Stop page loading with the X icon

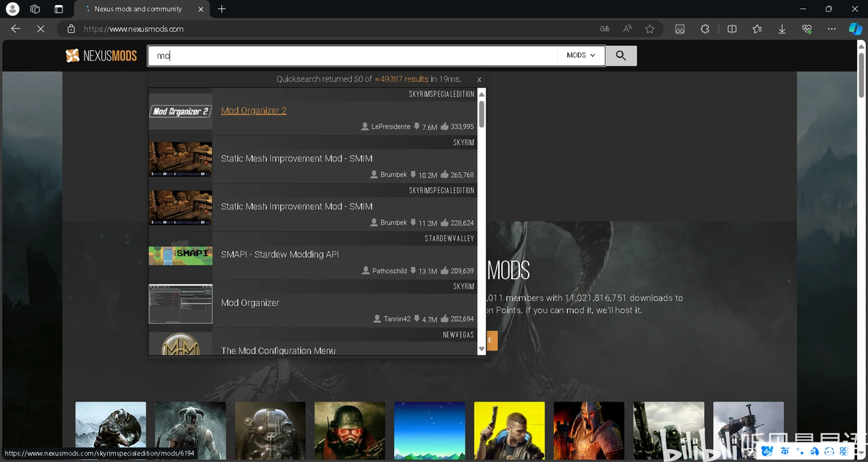[40, 29]
